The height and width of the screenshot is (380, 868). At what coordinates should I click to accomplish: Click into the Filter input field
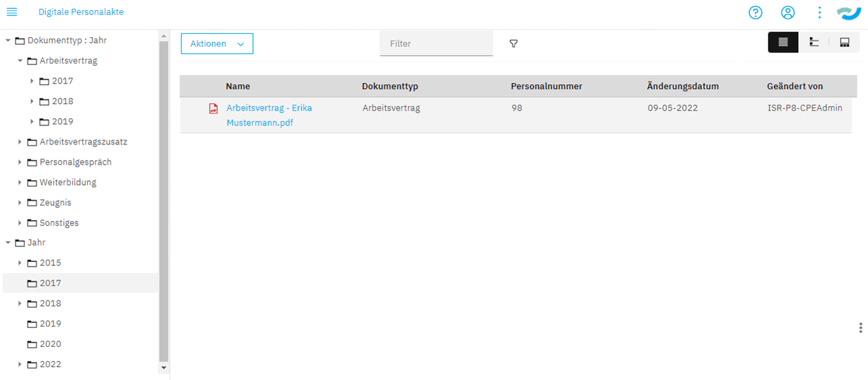tap(436, 44)
